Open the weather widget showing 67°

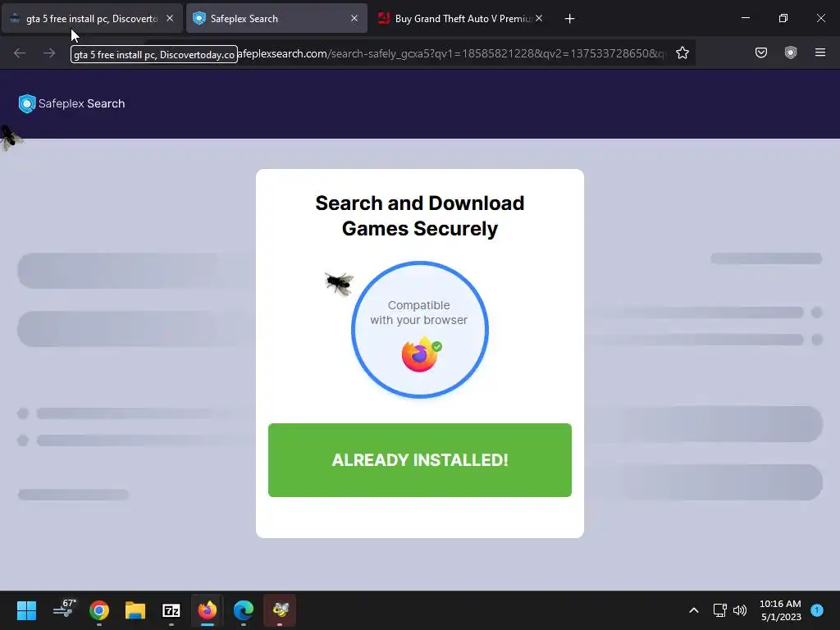[64, 609]
